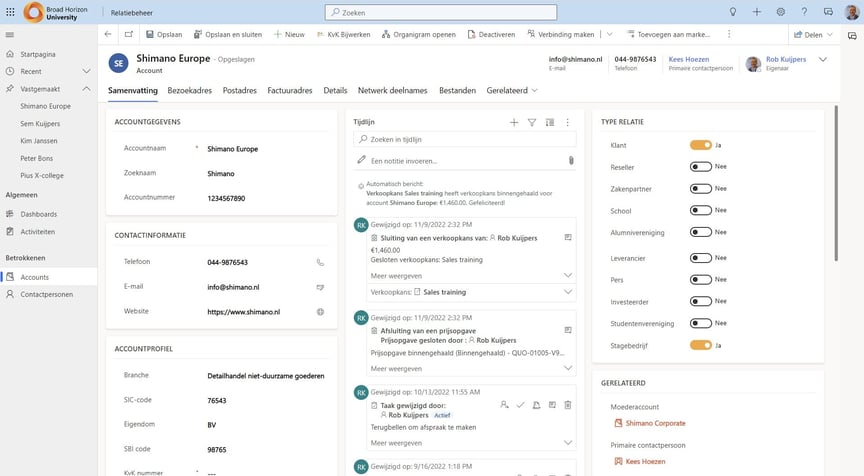Go back with the arrow icon
Viewport: 864px width, 476px height.
[x=108, y=34]
